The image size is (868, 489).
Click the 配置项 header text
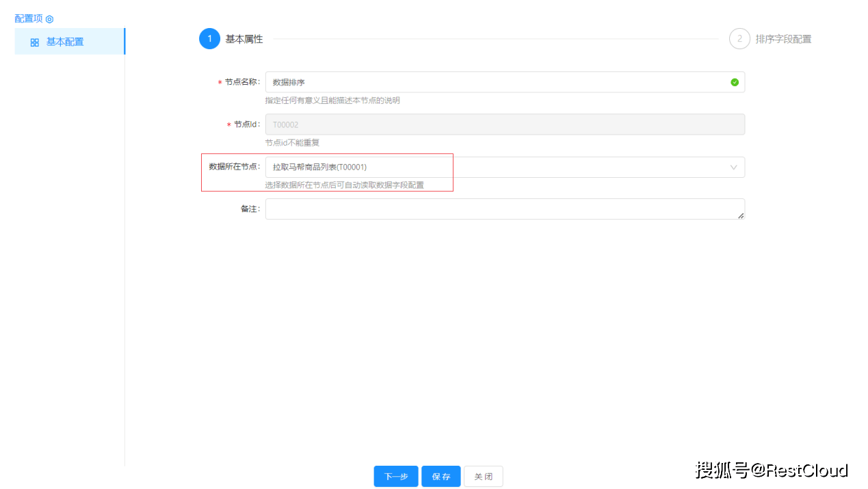click(x=29, y=19)
